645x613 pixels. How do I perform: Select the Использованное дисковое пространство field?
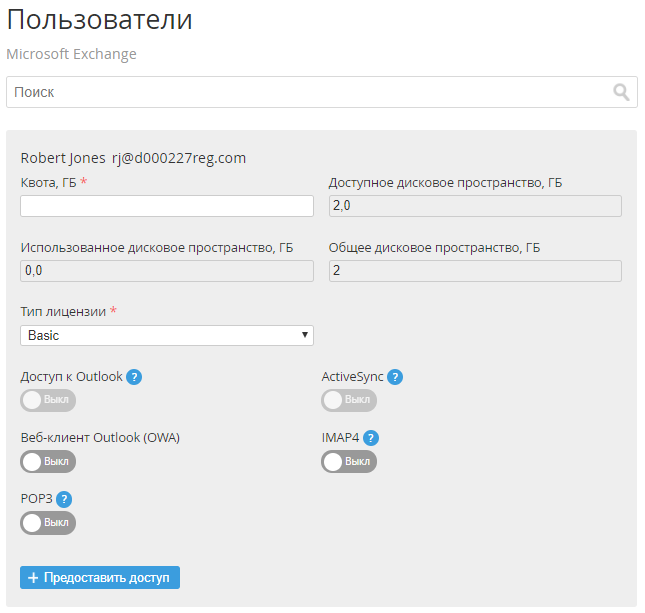167,271
